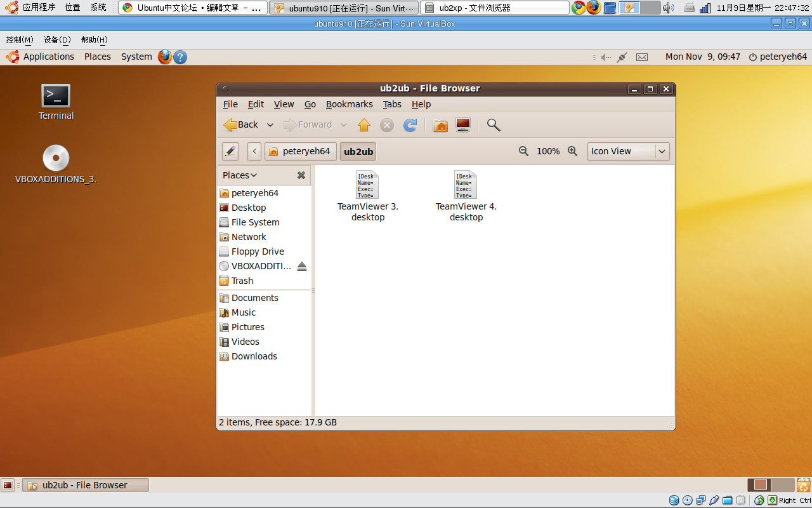This screenshot has width=812, height=508.
Task: Click the VBOXADDITIONS_3 disc desktop icon
Action: point(56,164)
